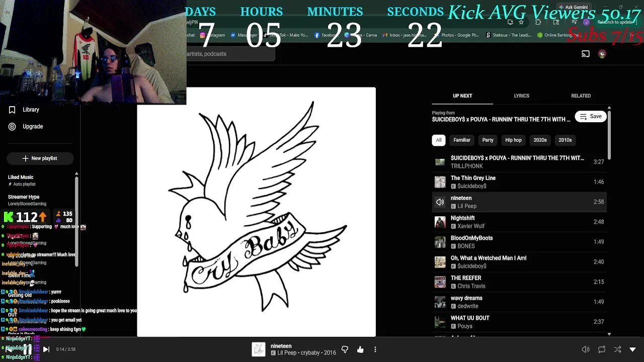
Task: Toggle shuffle mode
Action: point(617,349)
